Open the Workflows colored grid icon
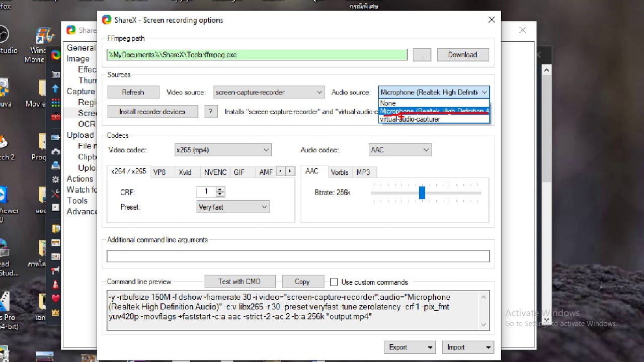Viewport: 644px width, 362px height. click(x=55, y=103)
